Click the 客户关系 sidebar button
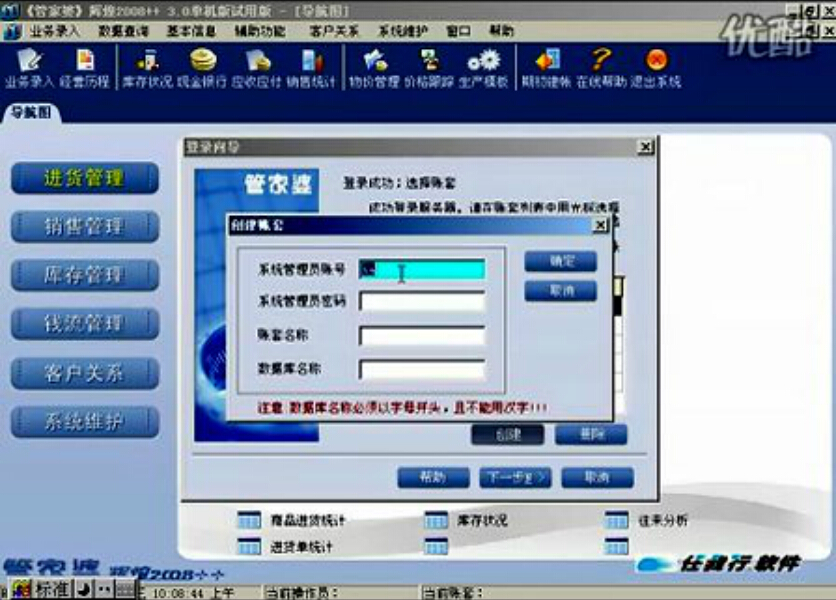 pos(85,373)
